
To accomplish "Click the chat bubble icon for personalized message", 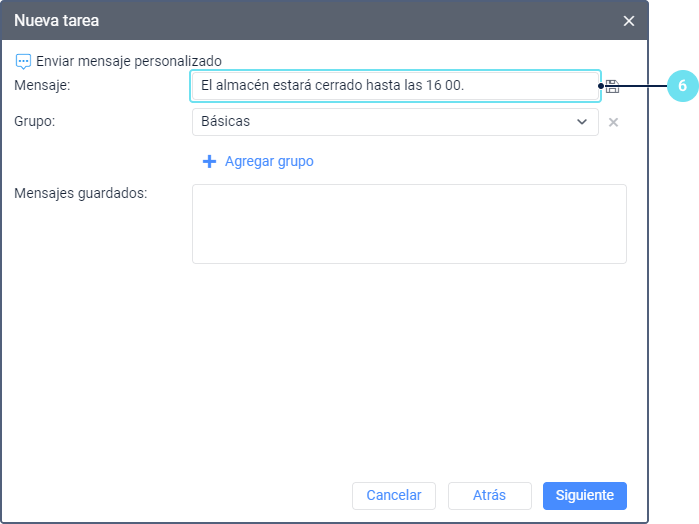I will coord(23,62).
